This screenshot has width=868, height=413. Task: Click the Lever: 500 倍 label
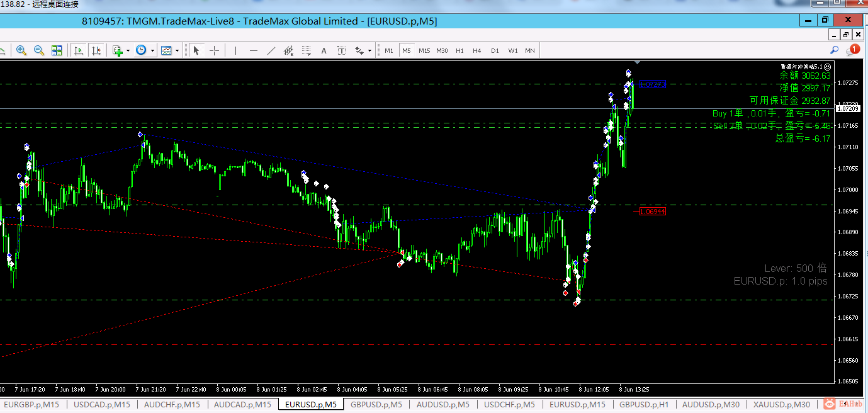click(796, 268)
